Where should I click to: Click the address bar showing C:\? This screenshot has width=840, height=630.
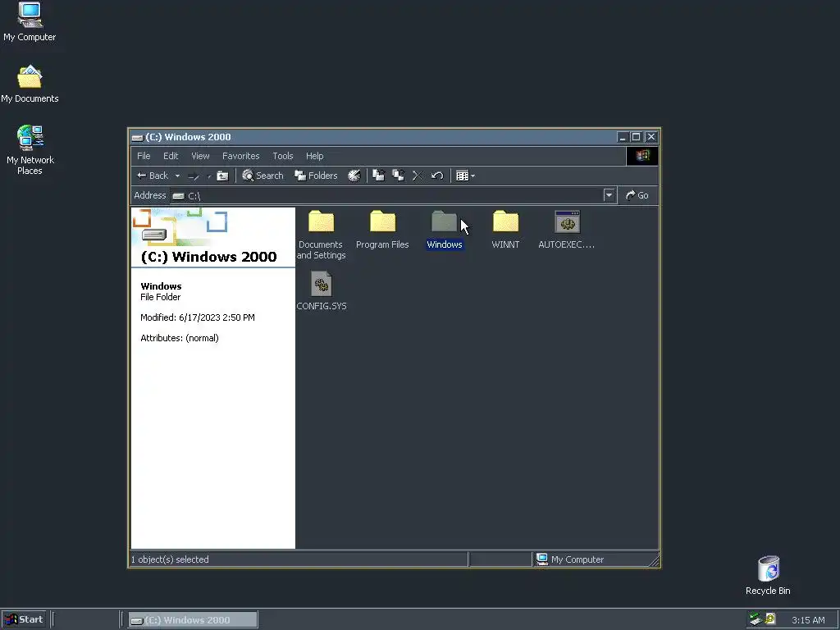pos(392,195)
